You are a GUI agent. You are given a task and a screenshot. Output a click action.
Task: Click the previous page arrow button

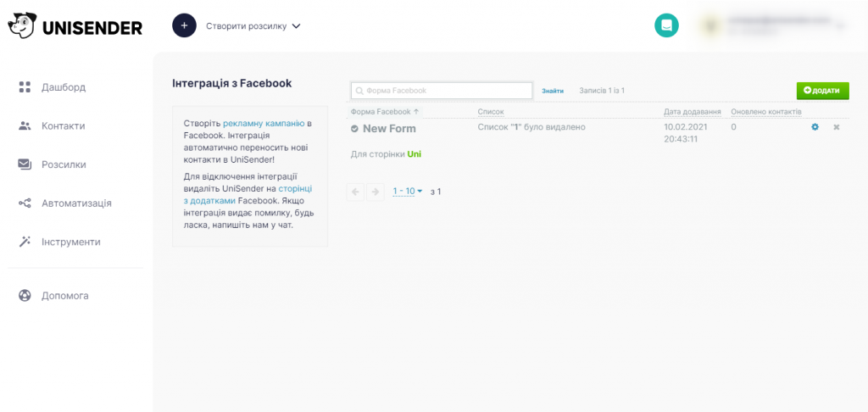click(x=355, y=192)
